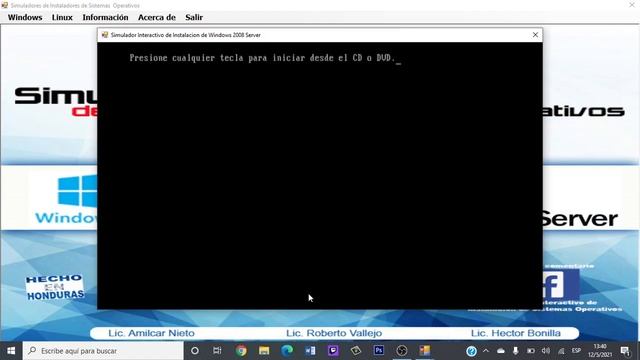This screenshot has height=360, width=640.
Task: Click the Hecho en Honduras badge
Action: (x=55, y=287)
